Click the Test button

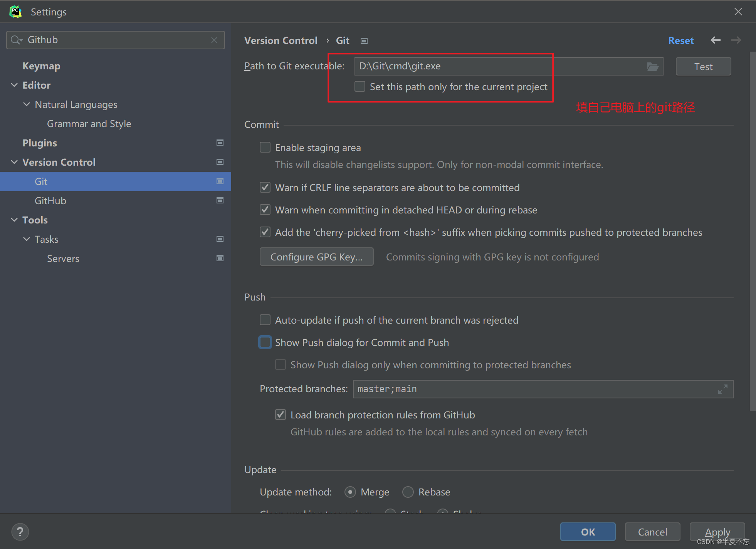click(x=703, y=66)
